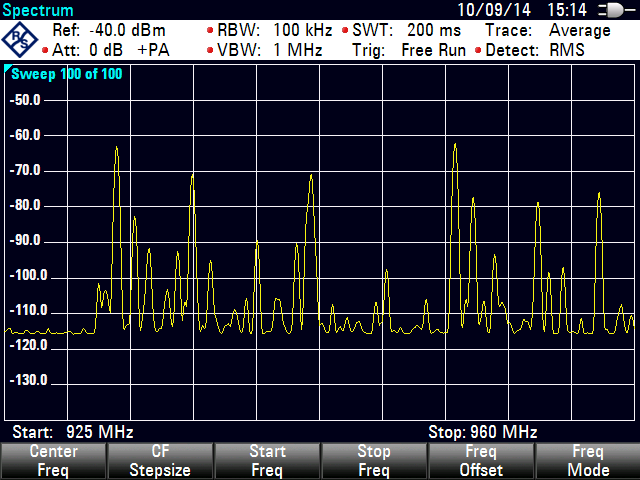Select the Freq Mode softkey
Screen dimensions: 640x480
[588, 461]
